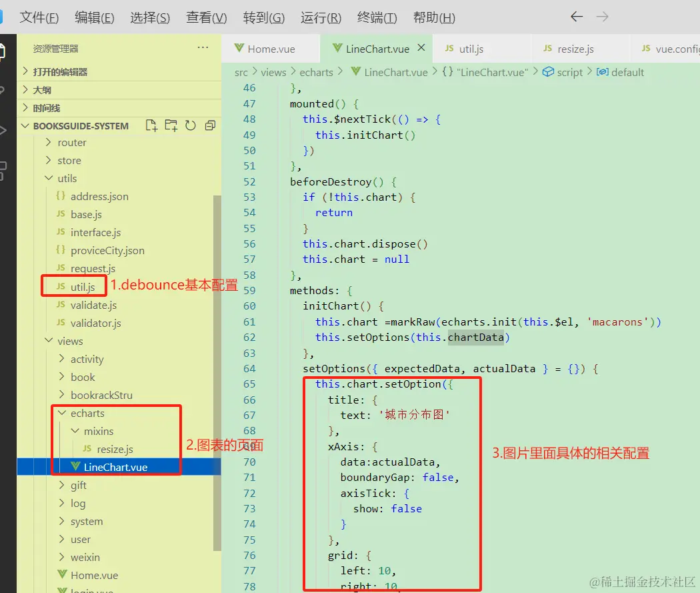Viewport: 700px width, 593px height.
Task: Click the default breadcrumb segment
Action: 627,72
